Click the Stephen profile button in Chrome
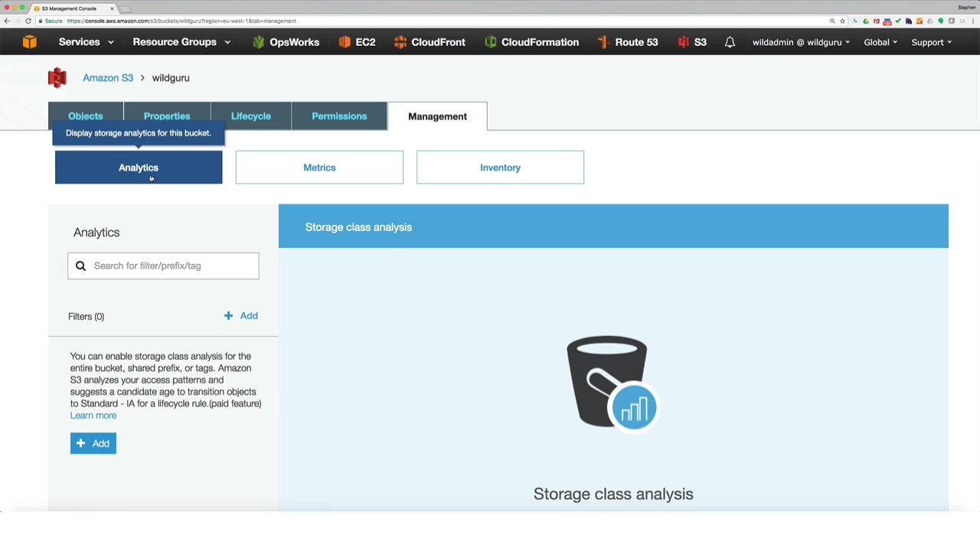 [x=966, y=8]
